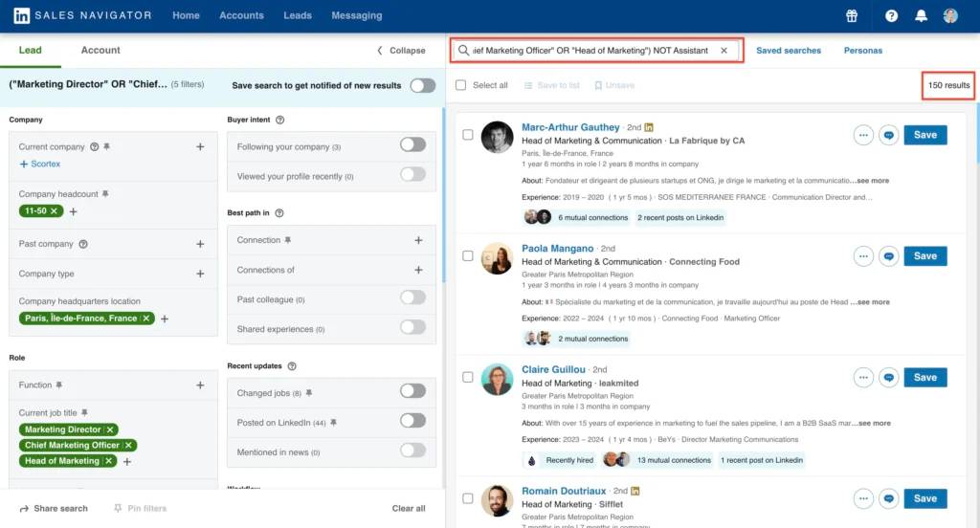Open Messaging in top navigation

pos(356,15)
